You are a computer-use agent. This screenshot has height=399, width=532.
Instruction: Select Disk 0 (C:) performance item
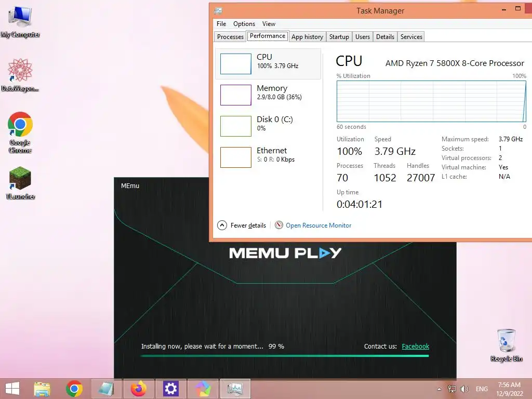pyautogui.click(x=268, y=126)
